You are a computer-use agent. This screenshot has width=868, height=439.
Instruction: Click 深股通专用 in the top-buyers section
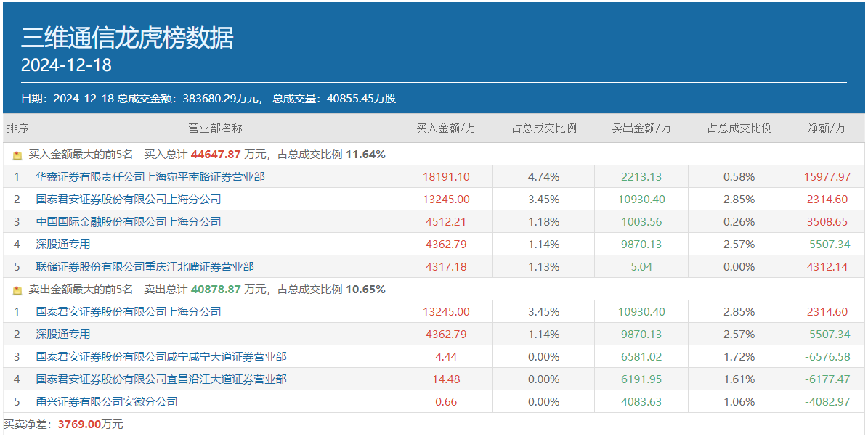point(63,244)
